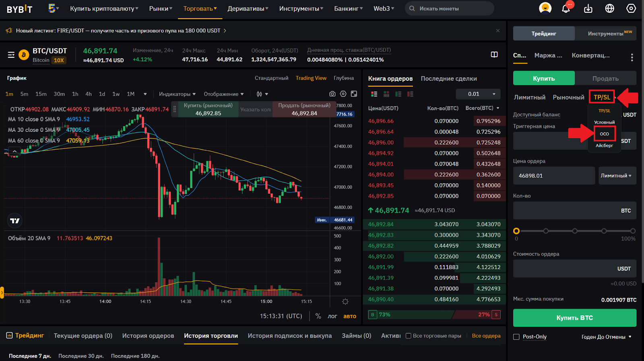Open the Web3 menu
The height and width of the screenshot is (361, 644).
pos(384,8)
